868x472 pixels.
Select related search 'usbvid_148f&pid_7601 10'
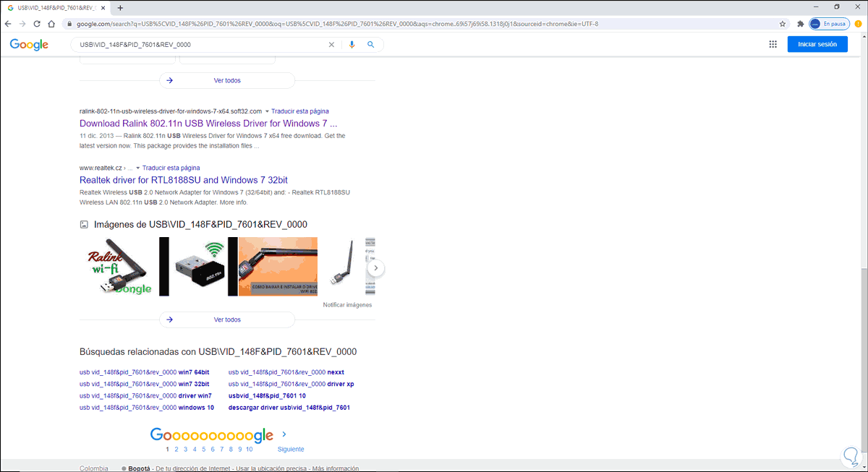pyautogui.click(x=267, y=395)
